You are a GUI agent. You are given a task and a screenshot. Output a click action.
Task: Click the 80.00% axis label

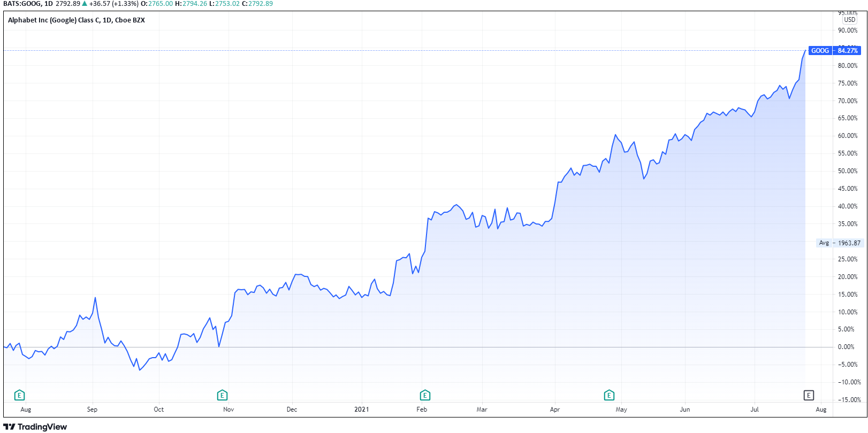click(848, 66)
